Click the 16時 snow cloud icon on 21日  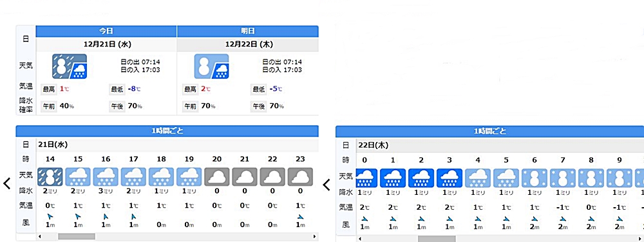point(106,176)
